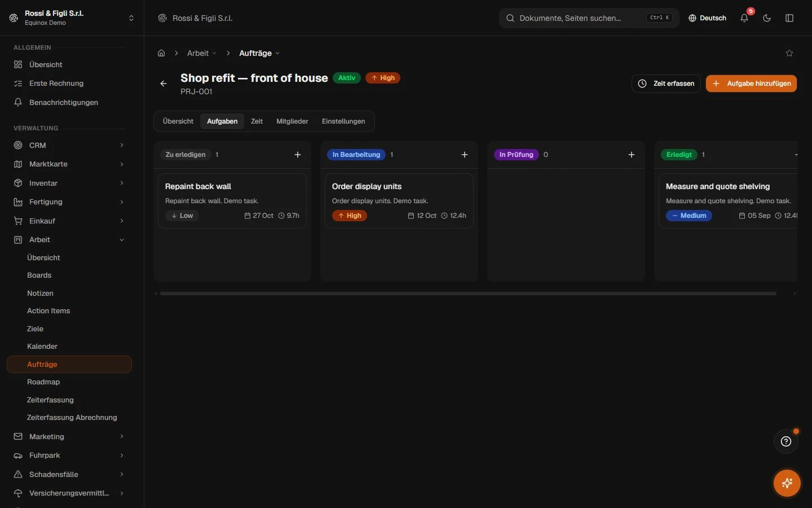Open the help question mark button
This screenshot has height=508, width=812.
(786, 441)
